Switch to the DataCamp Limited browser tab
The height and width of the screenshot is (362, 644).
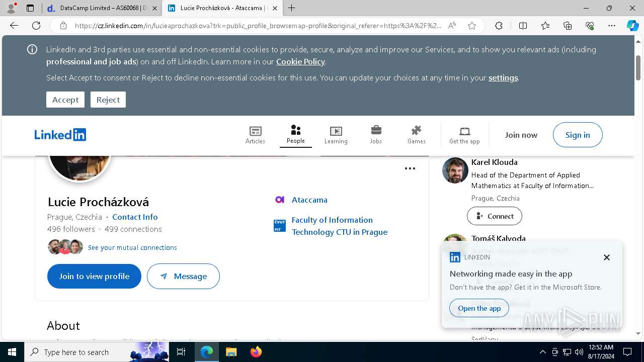[x=102, y=8]
